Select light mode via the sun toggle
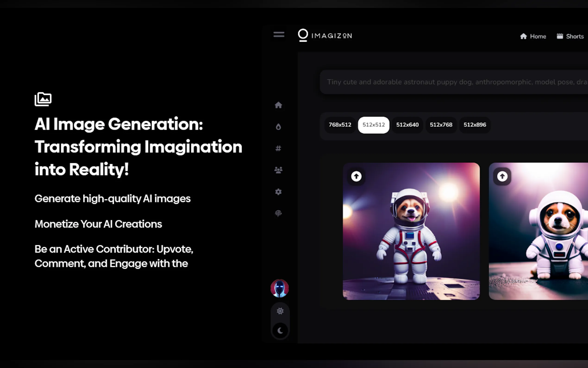 coord(280,311)
